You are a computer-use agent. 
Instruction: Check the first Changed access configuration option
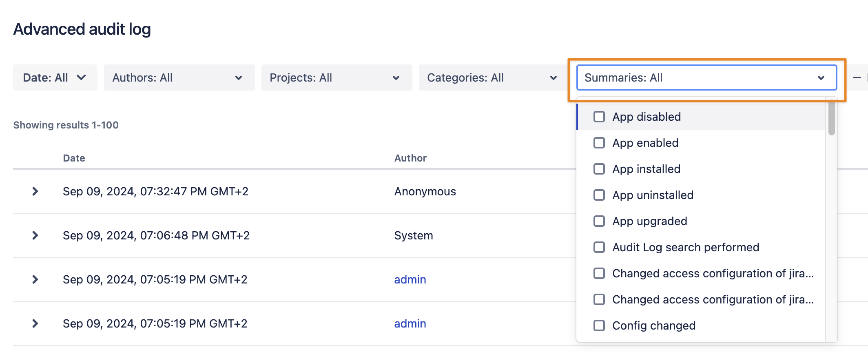pyautogui.click(x=599, y=274)
